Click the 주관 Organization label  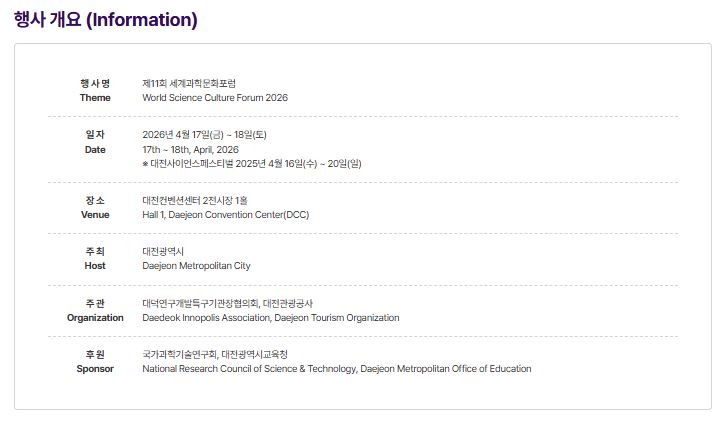tap(95, 310)
